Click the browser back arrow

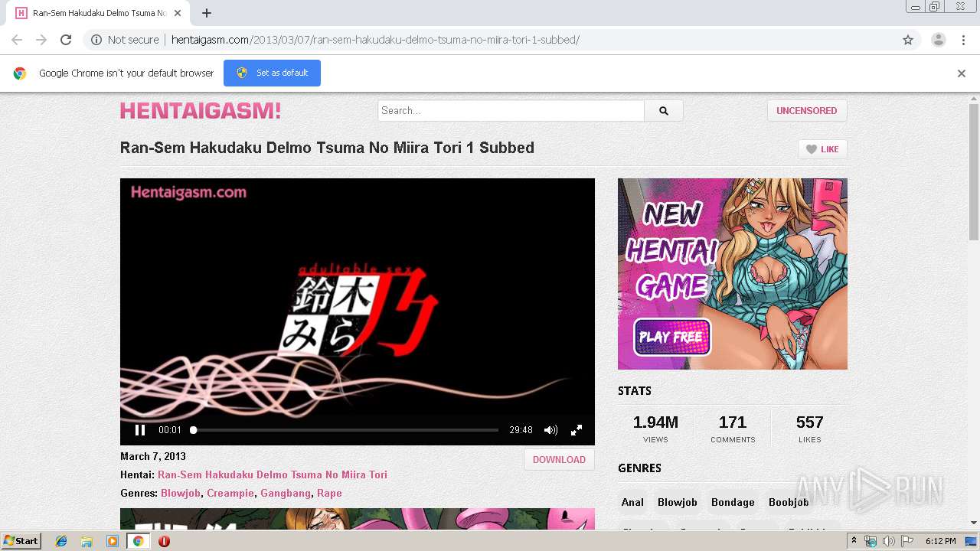pos(17,40)
